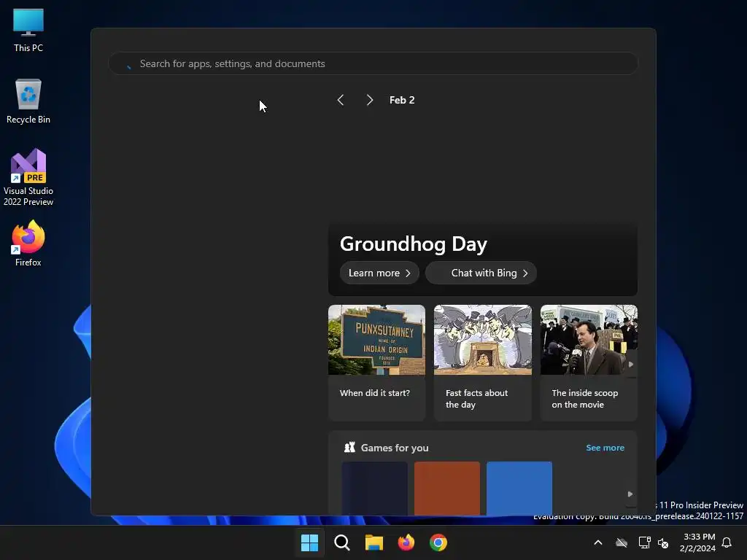
Task: Open the movie scene thumbnail
Action: [x=589, y=340]
